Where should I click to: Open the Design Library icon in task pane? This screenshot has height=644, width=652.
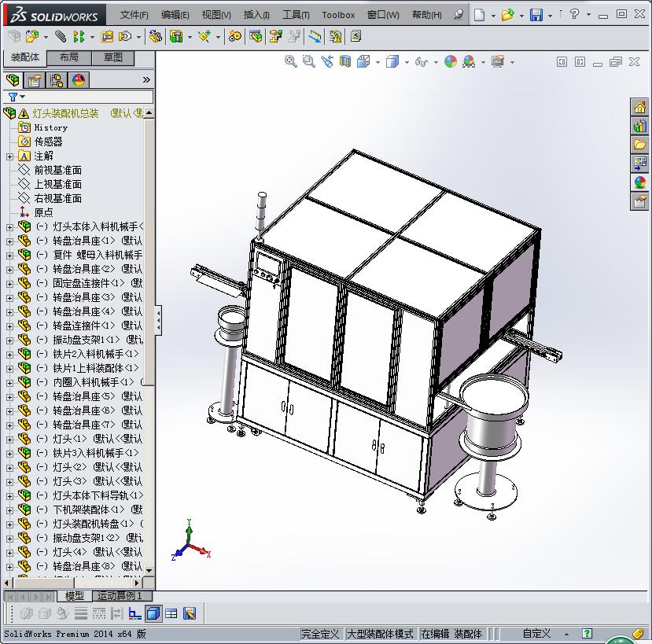click(x=639, y=126)
